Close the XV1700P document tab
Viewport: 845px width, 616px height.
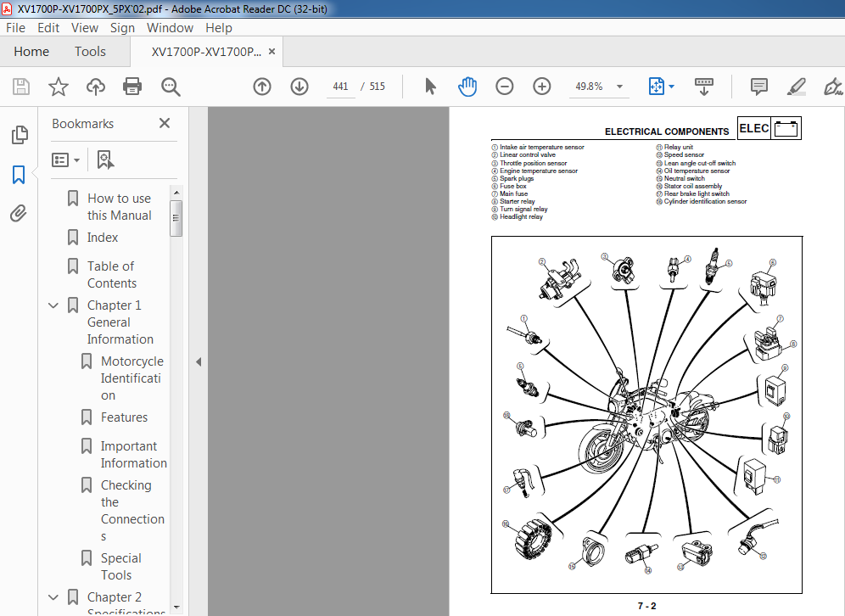(x=272, y=51)
